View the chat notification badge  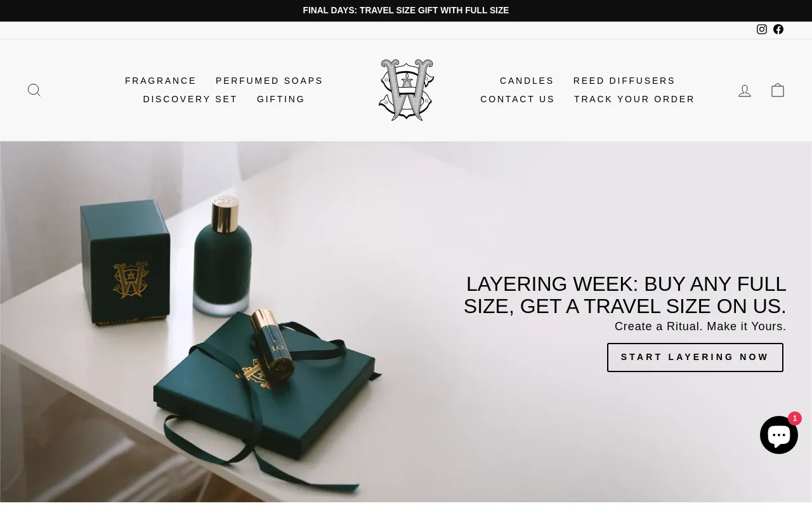[795, 418]
